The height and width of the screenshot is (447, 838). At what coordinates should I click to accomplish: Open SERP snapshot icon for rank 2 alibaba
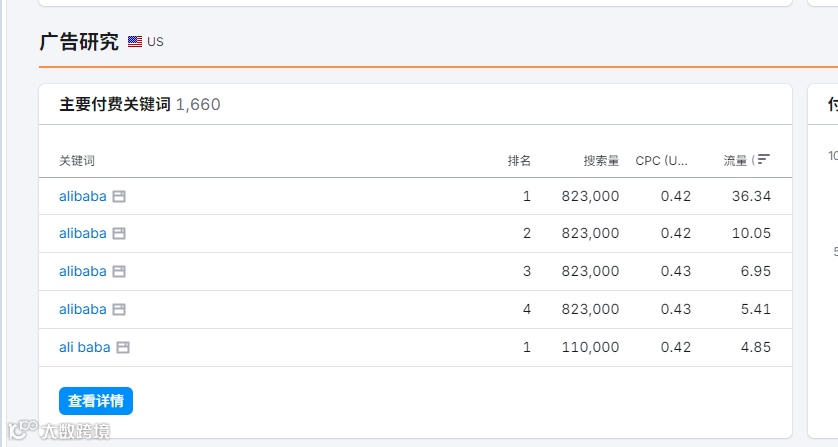point(119,234)
